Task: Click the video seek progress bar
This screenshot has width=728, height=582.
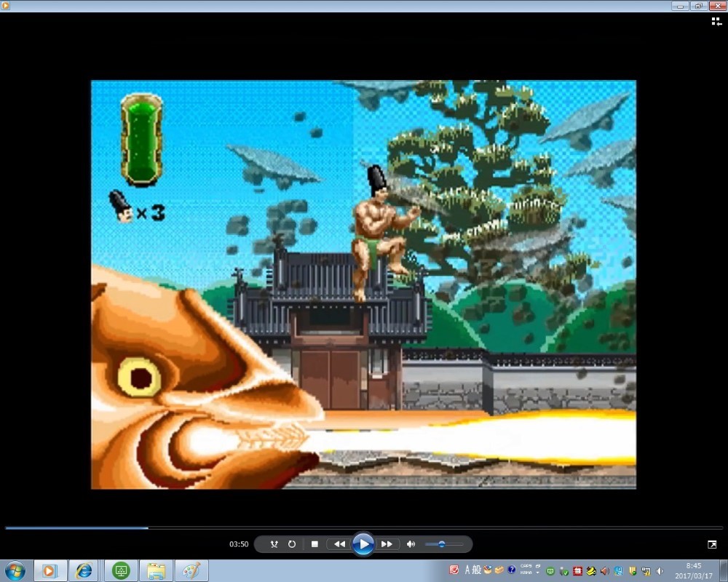Action: (364, 527)
